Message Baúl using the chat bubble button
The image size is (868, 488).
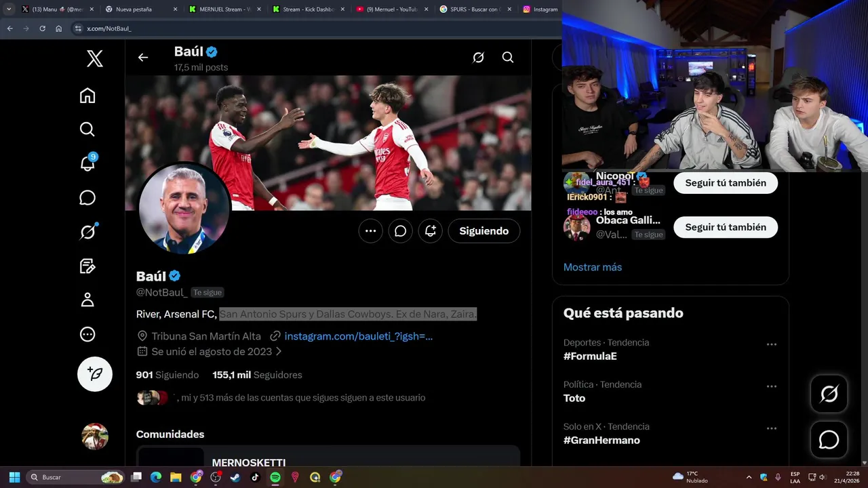[400, 231]
